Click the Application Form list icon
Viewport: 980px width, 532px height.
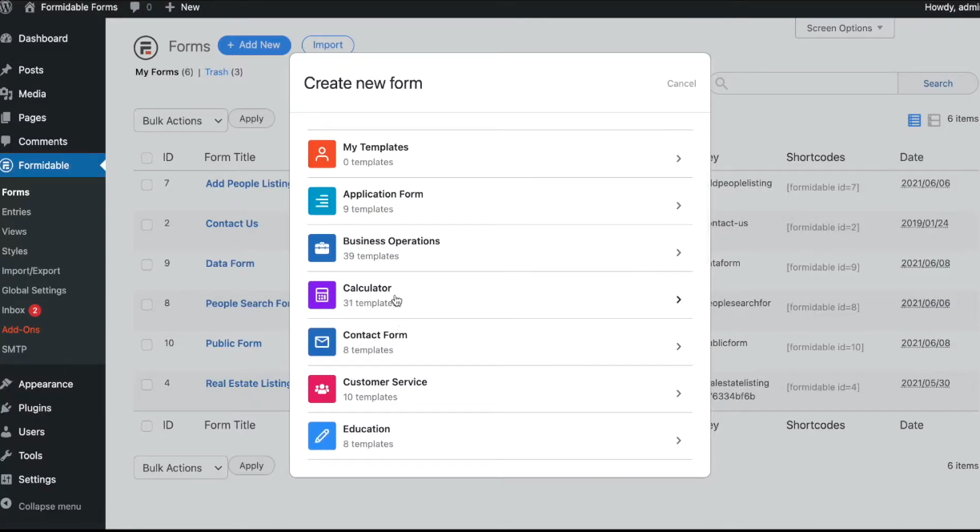322,201
